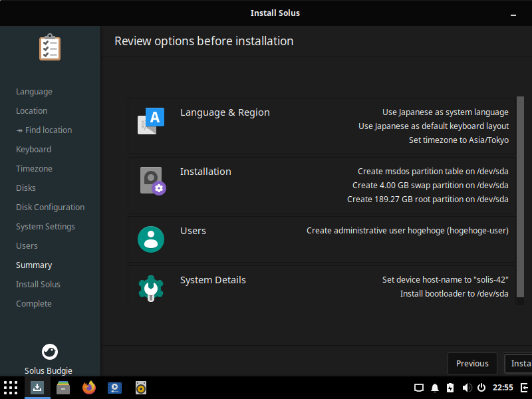Click the Solus Budgie label
Image resolution: width=532 pixels, height=399 pixels.
pyautogui.click(x=48, y=370)
